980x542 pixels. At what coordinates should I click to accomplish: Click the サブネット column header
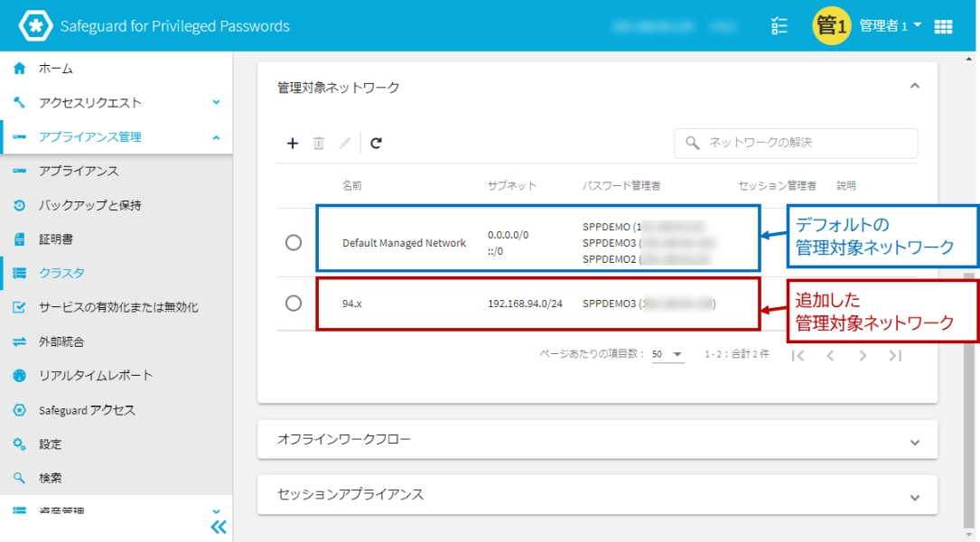coord(512,186)
